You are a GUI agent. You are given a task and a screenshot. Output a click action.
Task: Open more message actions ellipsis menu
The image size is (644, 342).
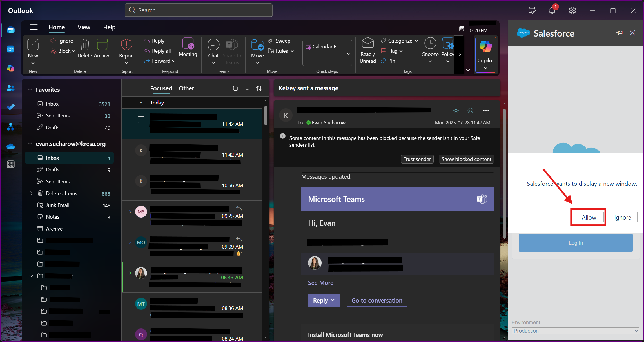pyautogui.click(x=486, y=111)
